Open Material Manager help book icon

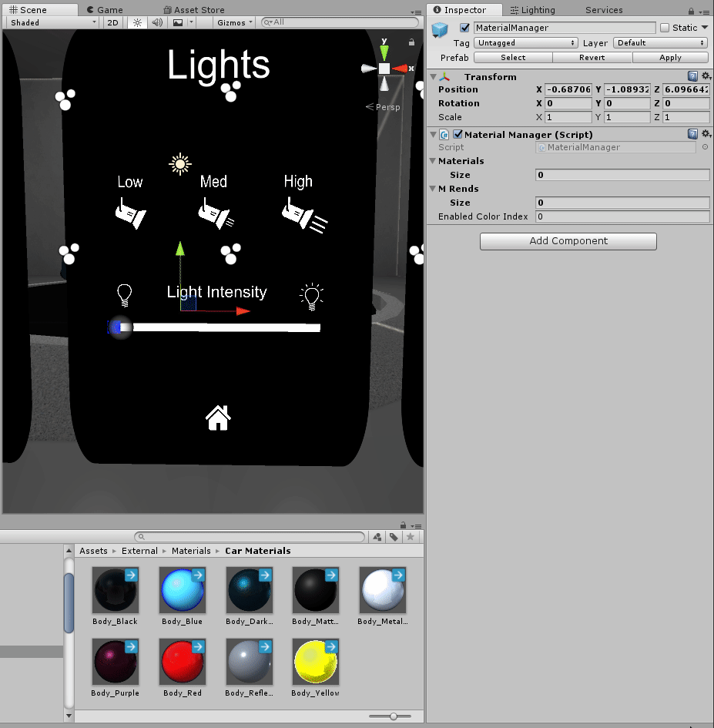(692, 134)
